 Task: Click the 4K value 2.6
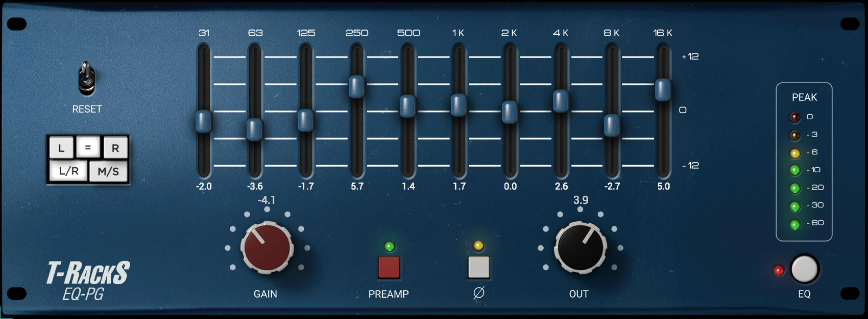(561, 186)
